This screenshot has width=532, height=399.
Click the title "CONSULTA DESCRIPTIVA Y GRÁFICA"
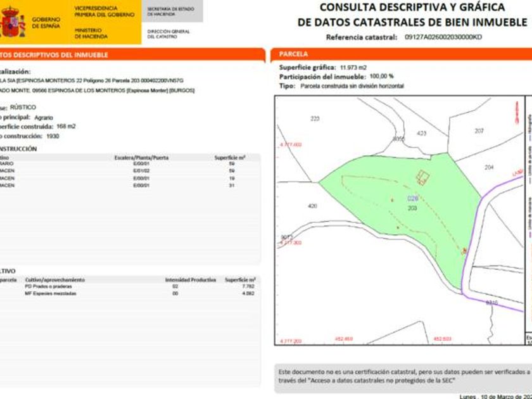412,7
